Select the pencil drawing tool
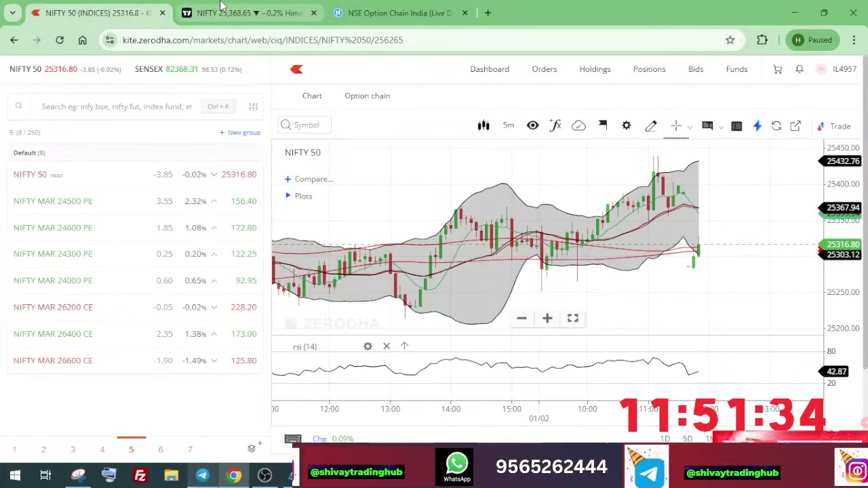Screen dimensions: 868x488 coord(651,125)
